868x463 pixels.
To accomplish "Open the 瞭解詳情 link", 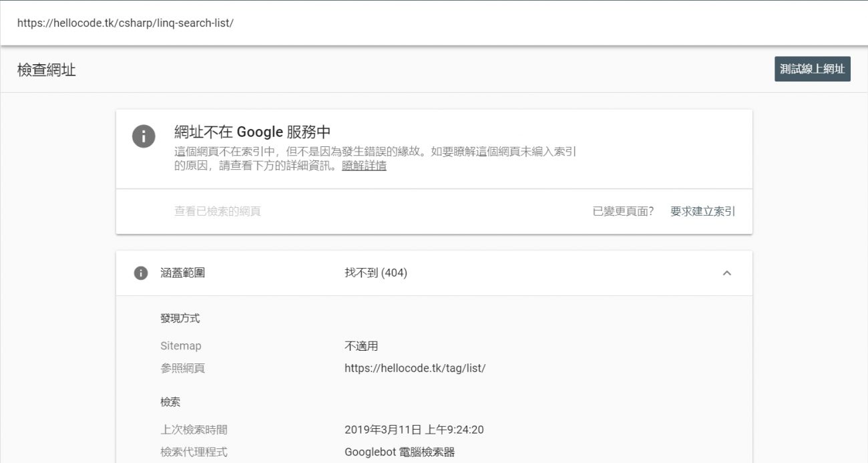I will (364, 166).
